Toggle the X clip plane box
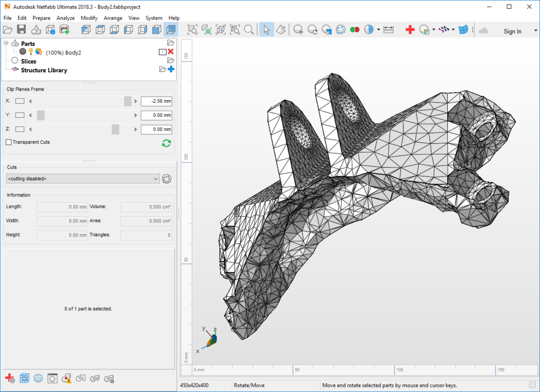 click(x=20, y=101)
